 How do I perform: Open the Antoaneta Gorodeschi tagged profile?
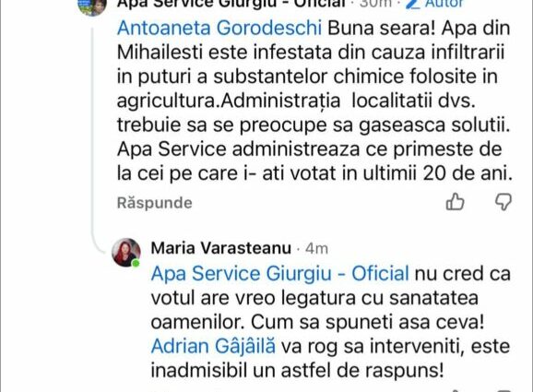coord(219,28)
